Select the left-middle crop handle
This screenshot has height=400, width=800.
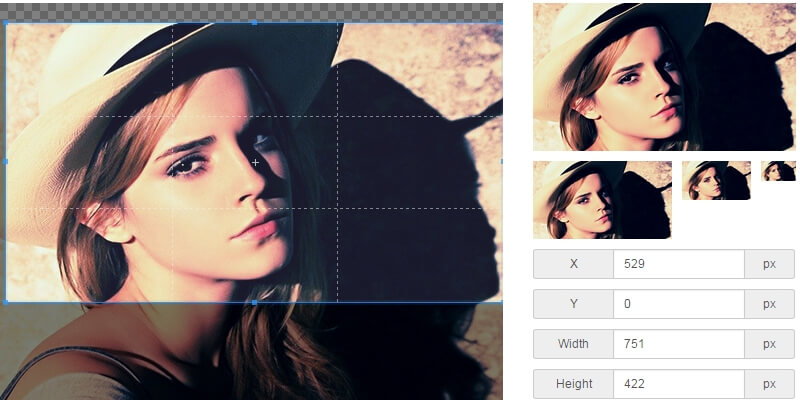(x=6, y=161)
